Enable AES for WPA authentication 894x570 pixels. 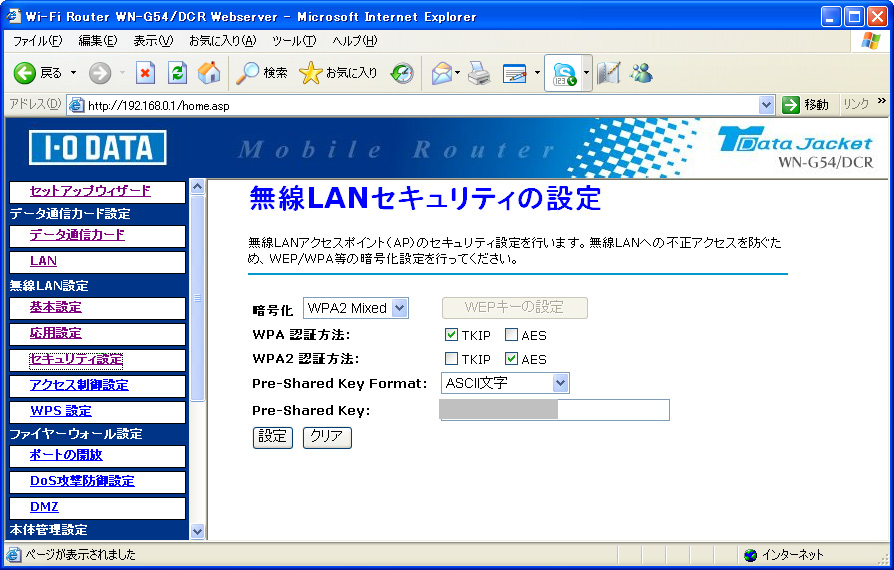[511, 335]
